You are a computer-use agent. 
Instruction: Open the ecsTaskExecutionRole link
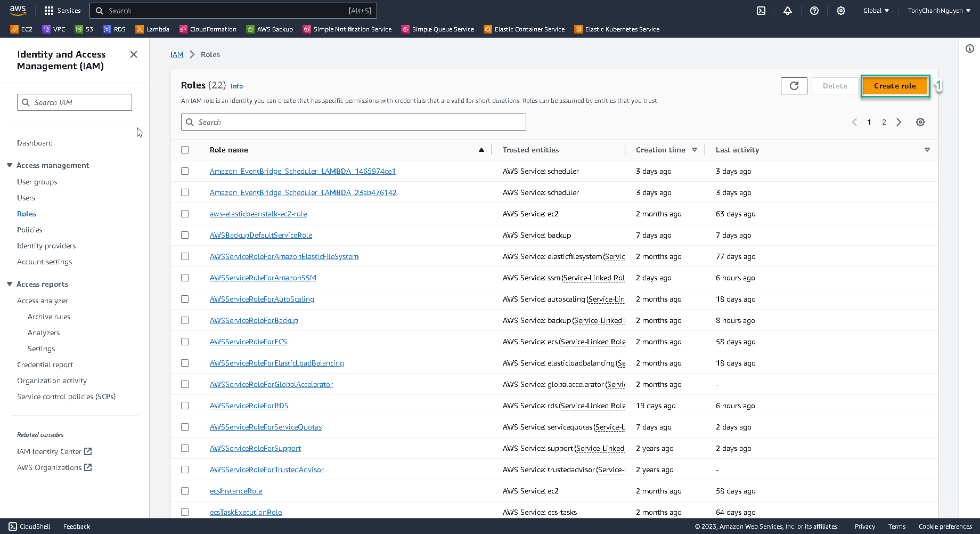(246, 512)
